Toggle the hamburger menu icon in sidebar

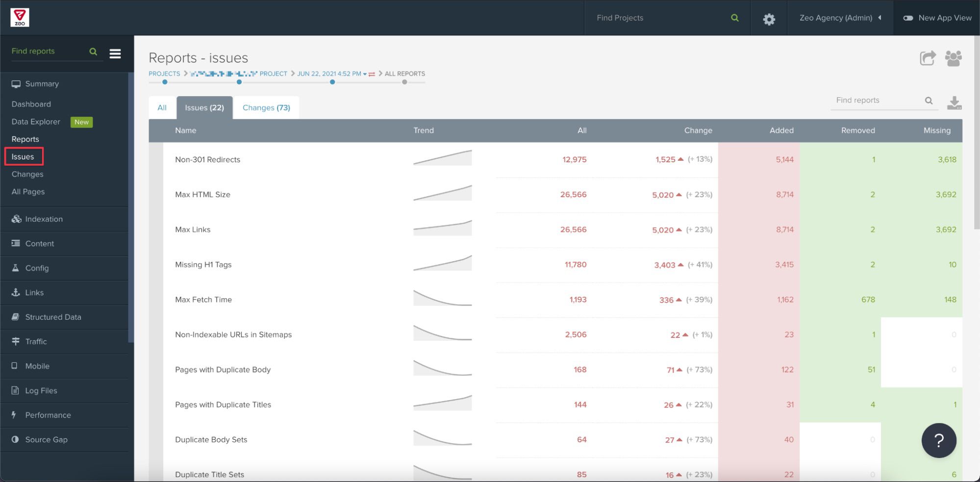[x=115, y=53]
